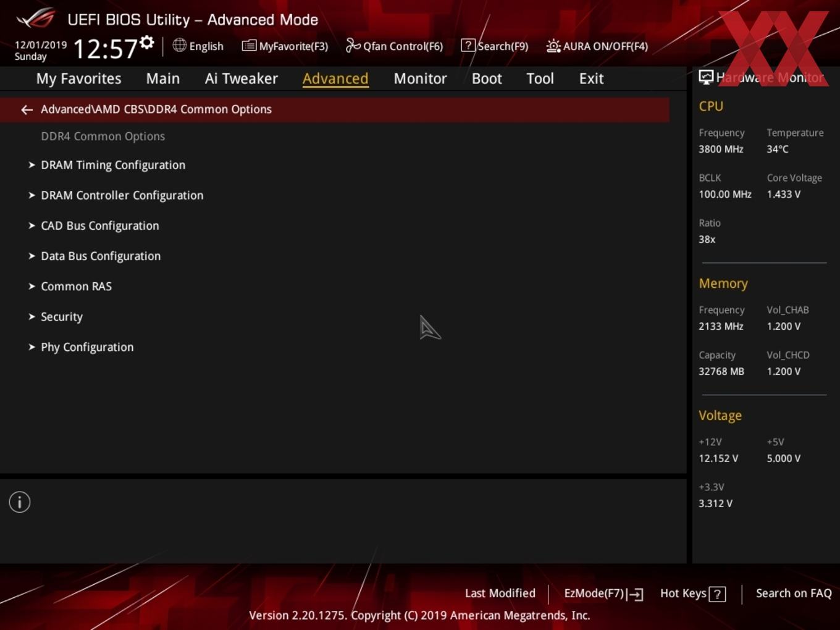This screenshot has width=840, height=630.
Task: Click Ratio value 38x
Action: coord(707,239)
